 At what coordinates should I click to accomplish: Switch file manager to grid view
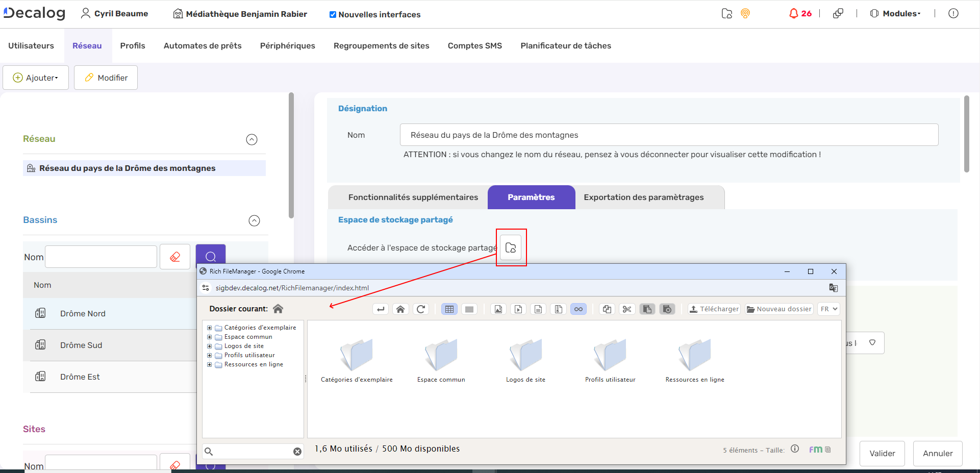pyautogui.click(x=449, y=309)
